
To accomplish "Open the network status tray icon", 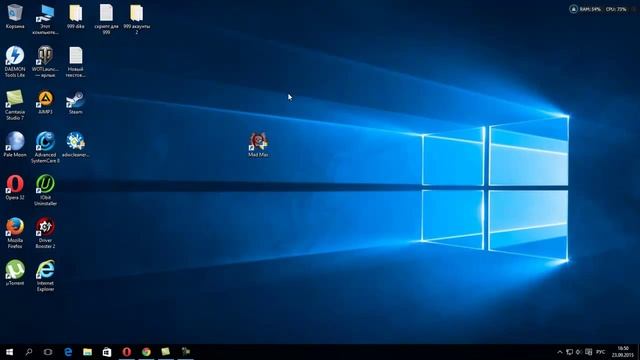I will [x=569, y=352].
